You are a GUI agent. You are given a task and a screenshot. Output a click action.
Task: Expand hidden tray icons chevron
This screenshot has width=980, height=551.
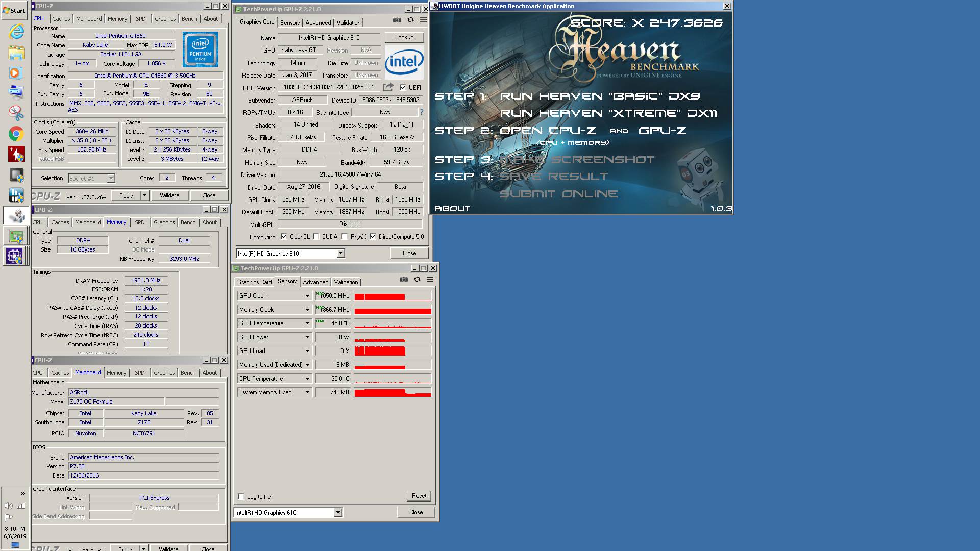point(22,493)
